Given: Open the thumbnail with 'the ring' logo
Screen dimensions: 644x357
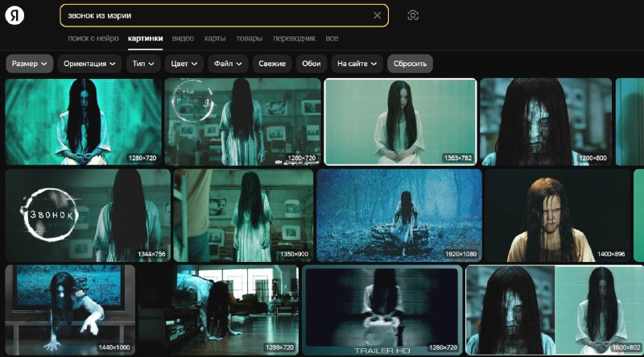Looking at the screenshot, I should [243, 122].
